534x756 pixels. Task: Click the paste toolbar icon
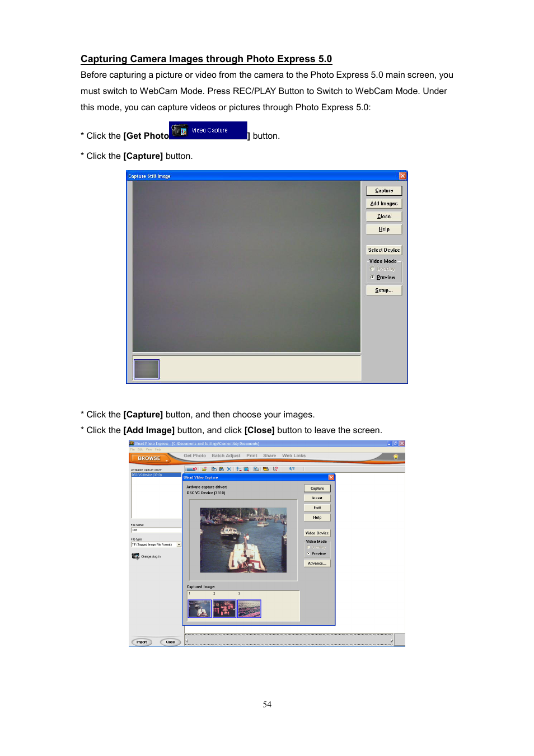click(x=221, y=469)
